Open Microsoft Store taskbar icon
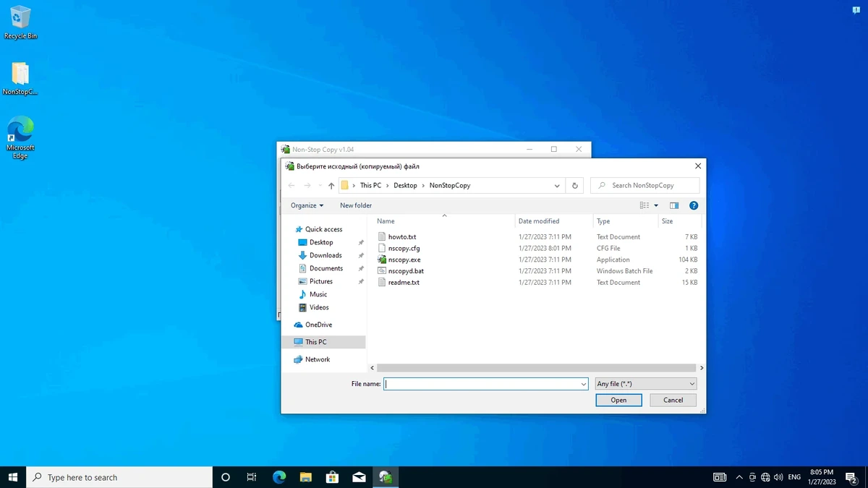 (x=332, y=477)
